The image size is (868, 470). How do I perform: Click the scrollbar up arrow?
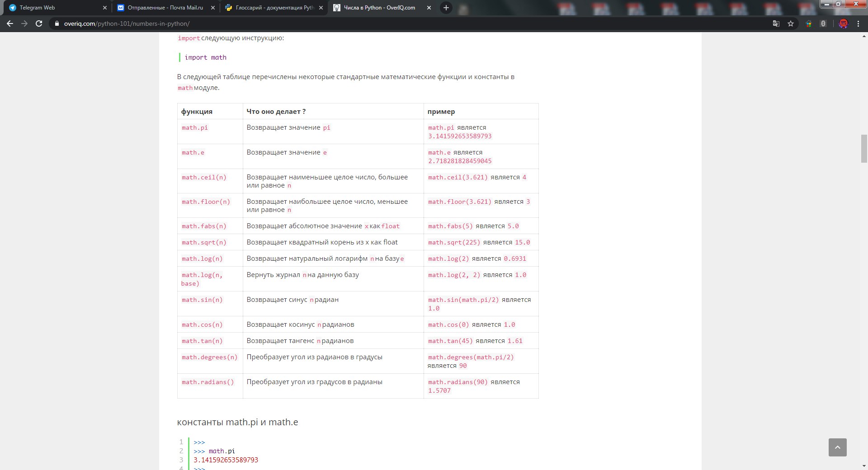click(x=864, y=36)
